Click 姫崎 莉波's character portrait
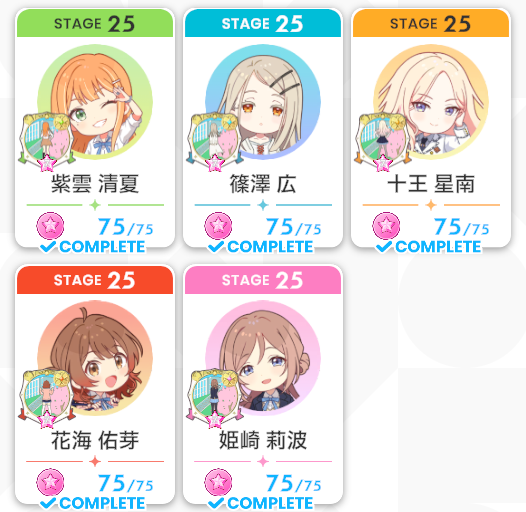Screen dimensions: 526x512 click(x=263, y=358)
